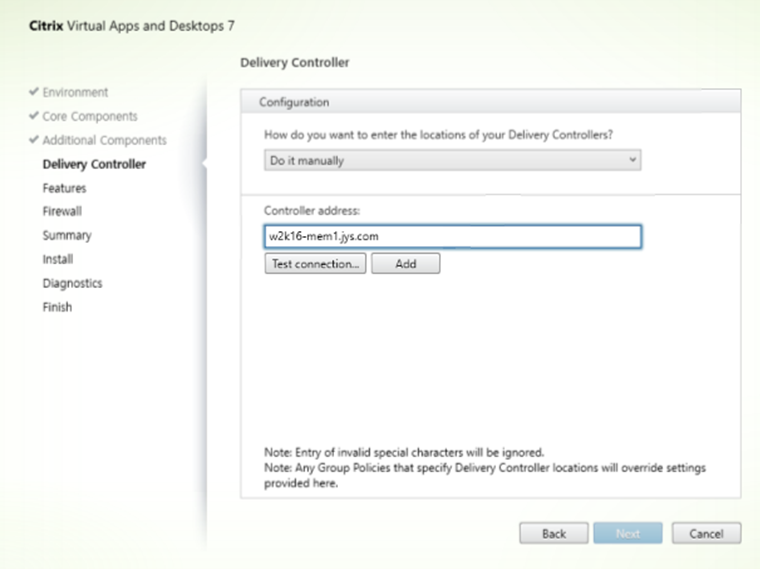Cancel the installation wizard
Screen dimensions: 760x569
coord(706,534)
